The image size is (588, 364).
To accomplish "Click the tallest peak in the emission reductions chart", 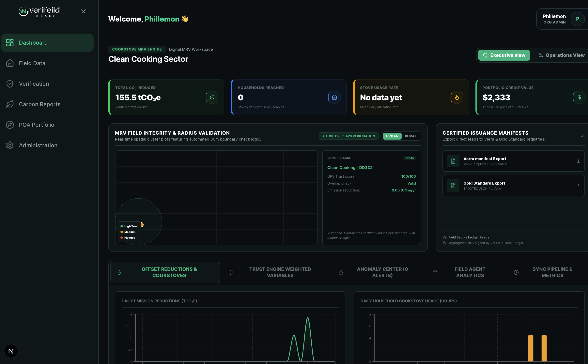I will click(x=307, y=318).
